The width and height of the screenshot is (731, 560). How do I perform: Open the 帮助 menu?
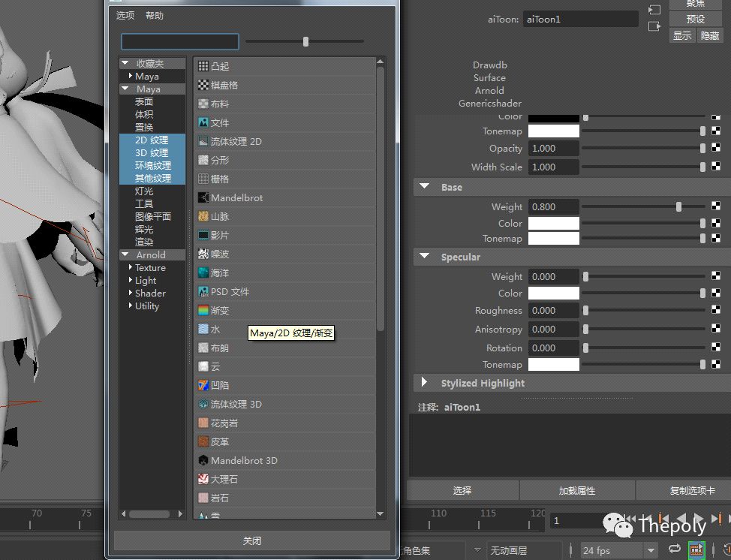[155, 15]
